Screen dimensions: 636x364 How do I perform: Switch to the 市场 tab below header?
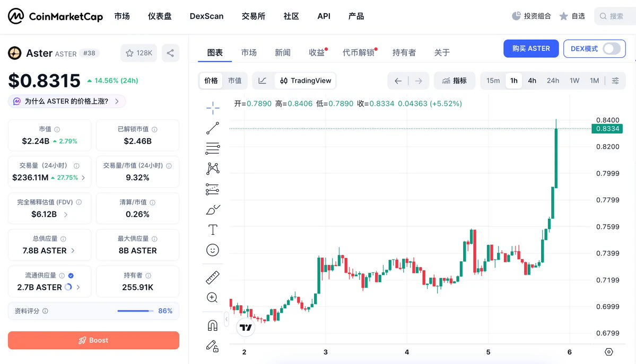pos(249,52)
